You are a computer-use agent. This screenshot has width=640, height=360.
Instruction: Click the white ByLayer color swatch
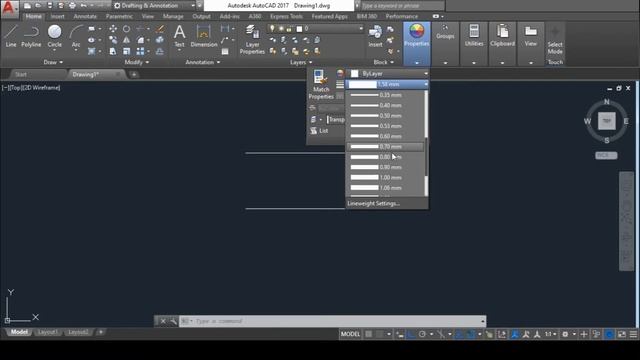pyautogui.click(x=355, y=73)
